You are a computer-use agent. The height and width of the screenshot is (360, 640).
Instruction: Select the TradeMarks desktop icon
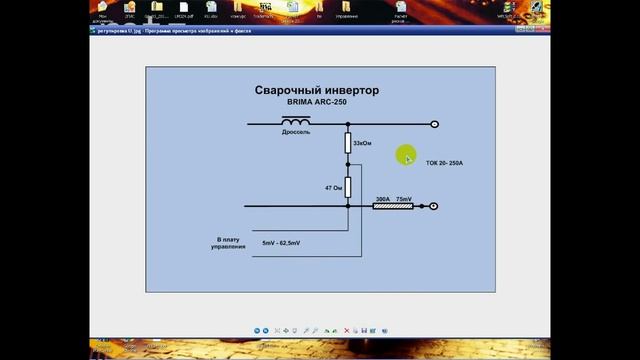coord(264,10)
